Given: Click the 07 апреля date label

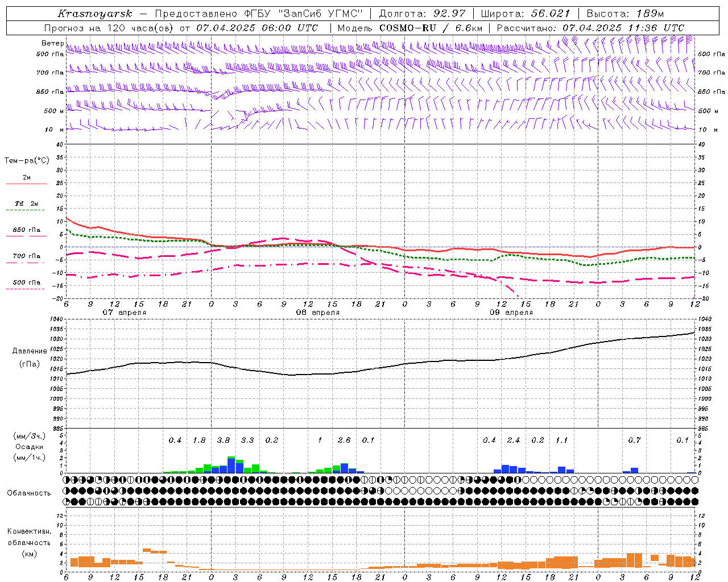Looking at the screenshot, I should click(x=124, y=313).
